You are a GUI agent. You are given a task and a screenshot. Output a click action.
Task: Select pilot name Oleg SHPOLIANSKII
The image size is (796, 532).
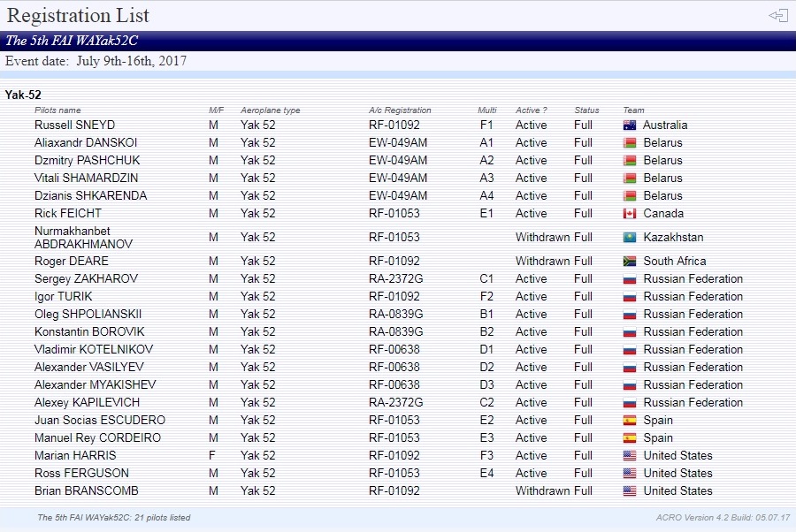point(88,314)
